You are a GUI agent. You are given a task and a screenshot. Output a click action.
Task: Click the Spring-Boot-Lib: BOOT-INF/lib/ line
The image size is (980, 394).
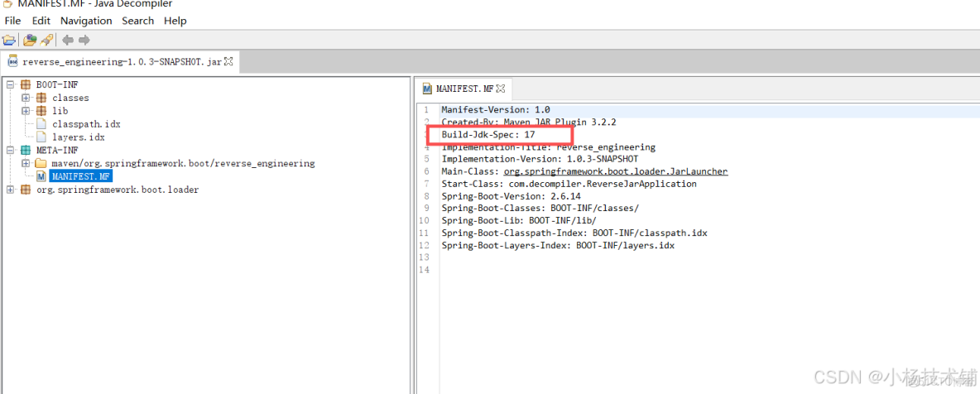click(x=518, y=221)
